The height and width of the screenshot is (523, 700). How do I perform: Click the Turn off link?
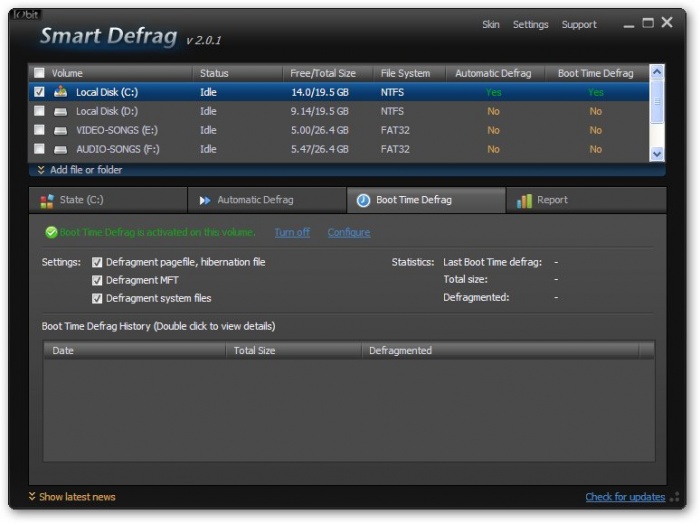[292, 232]
